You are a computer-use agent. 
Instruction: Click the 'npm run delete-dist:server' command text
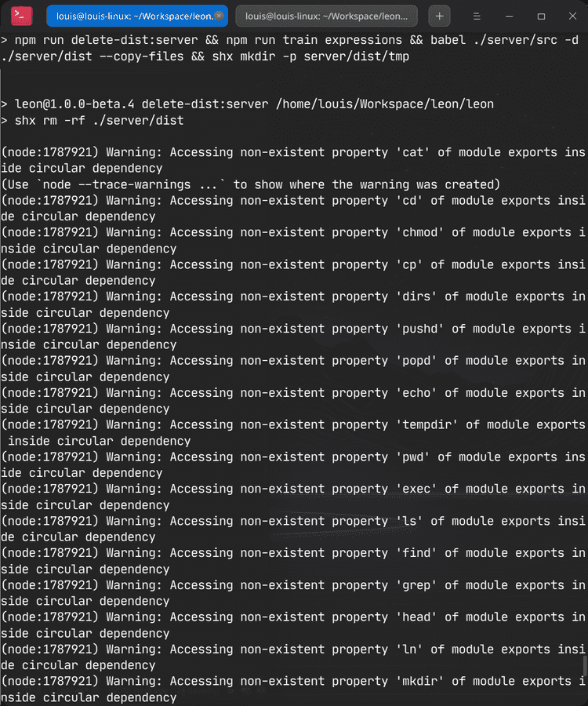(106, 40)
